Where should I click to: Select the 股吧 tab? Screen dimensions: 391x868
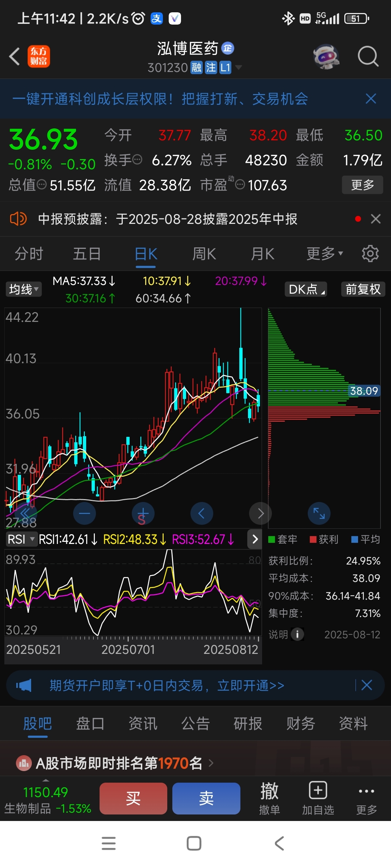tap(38, 724)
